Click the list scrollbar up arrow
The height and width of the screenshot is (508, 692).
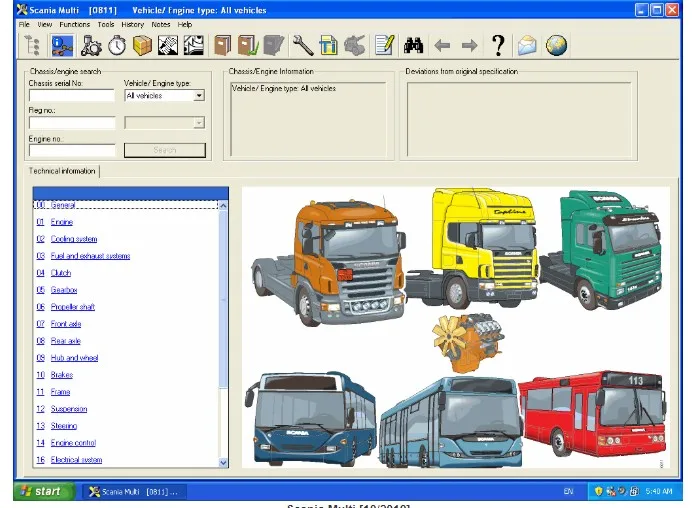click(223, 206)
